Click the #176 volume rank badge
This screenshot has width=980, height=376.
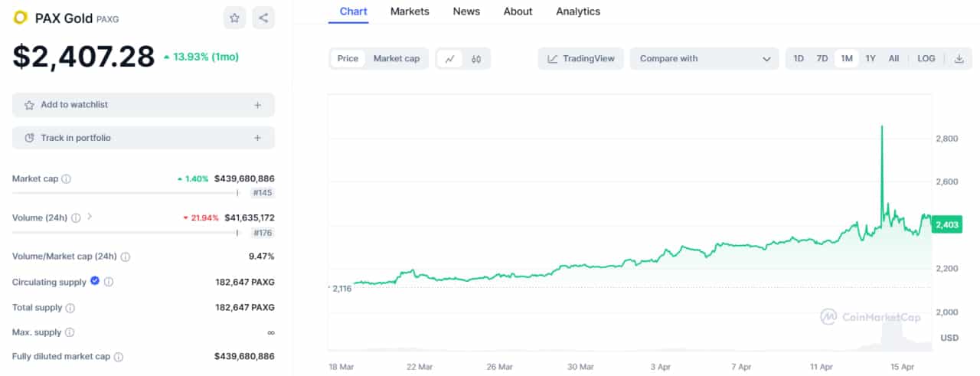coord(262,233)
